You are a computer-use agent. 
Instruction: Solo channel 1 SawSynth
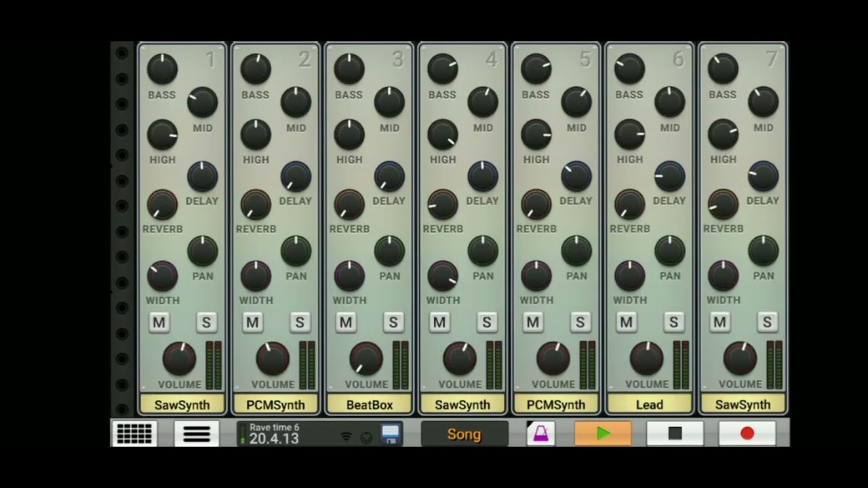[x=206, y=323]
